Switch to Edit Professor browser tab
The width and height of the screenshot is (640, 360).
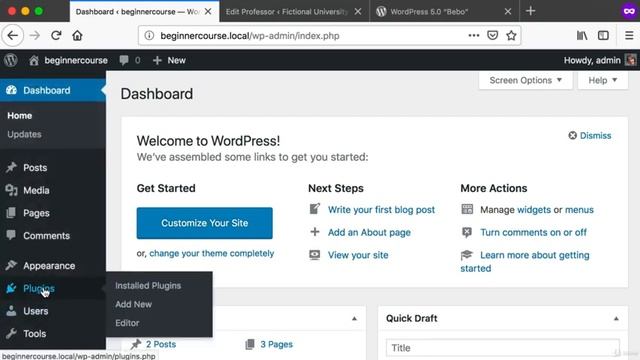[287, 12]
